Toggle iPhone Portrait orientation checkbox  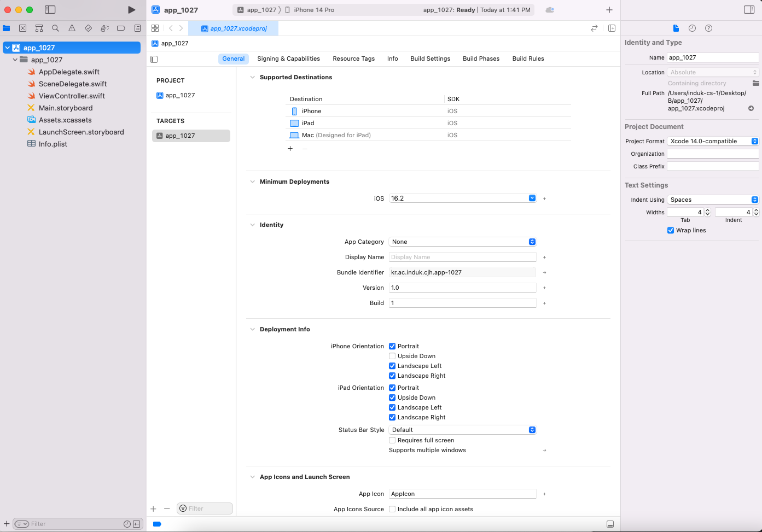click(x=392, y=346)
